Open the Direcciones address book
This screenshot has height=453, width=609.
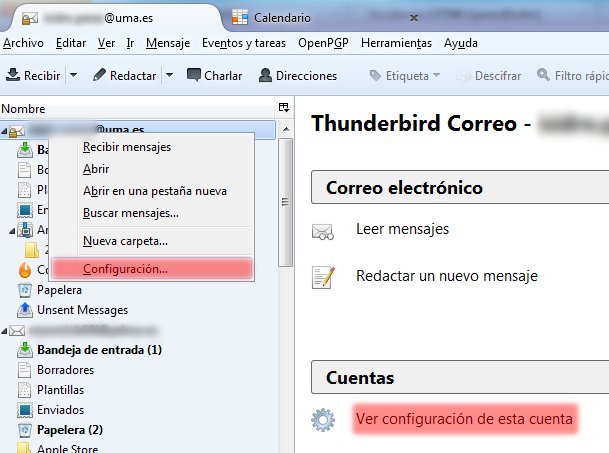[298, 75]
